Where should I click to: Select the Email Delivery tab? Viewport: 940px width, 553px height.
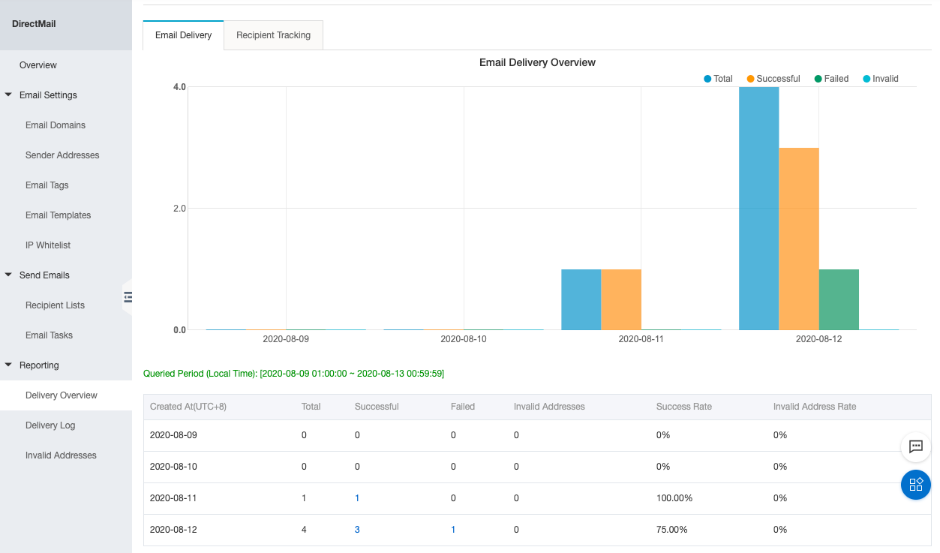[x=183, y=35]
